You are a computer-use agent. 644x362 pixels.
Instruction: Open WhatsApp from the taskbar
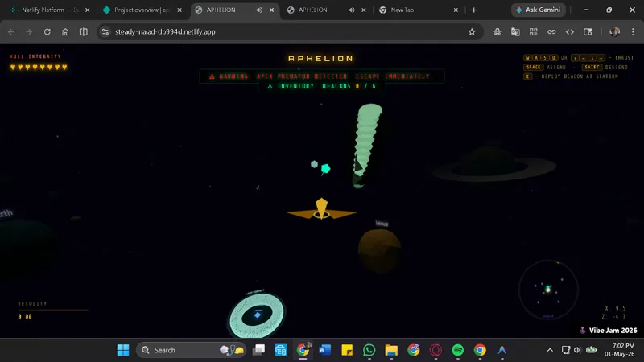pyautogui.click(x=369, y=350)
